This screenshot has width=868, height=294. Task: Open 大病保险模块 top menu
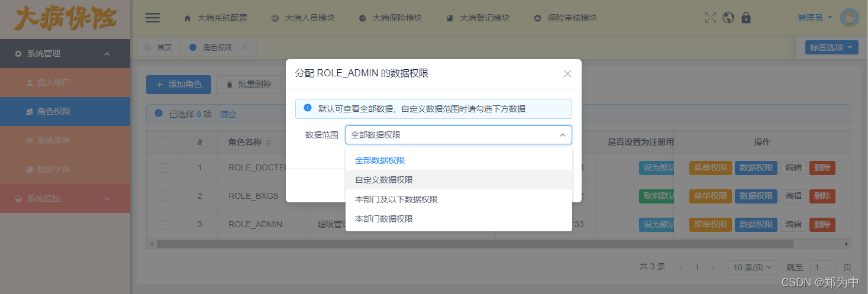[x=390, y=18]
